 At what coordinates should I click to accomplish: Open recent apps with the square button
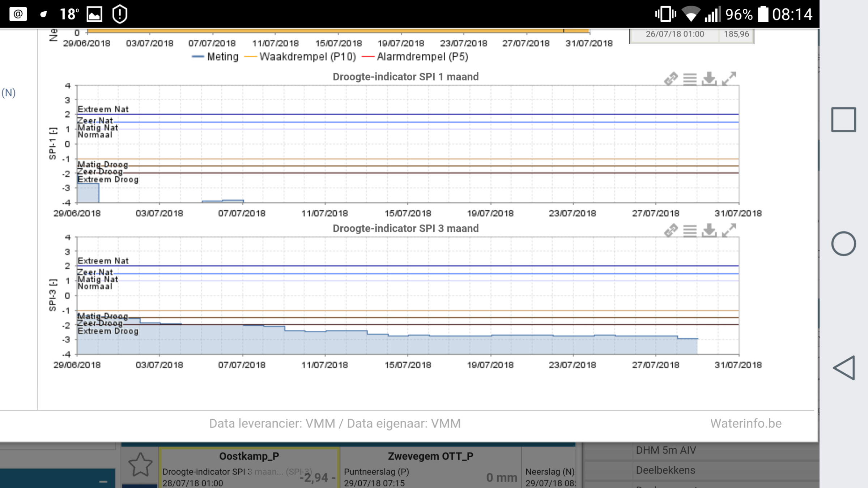843,120
